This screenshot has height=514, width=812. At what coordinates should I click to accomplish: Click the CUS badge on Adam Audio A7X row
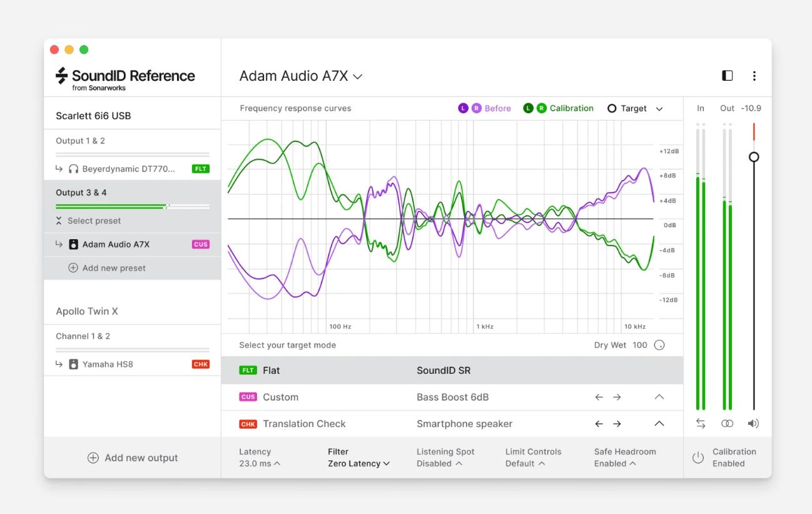coord(201,245)
